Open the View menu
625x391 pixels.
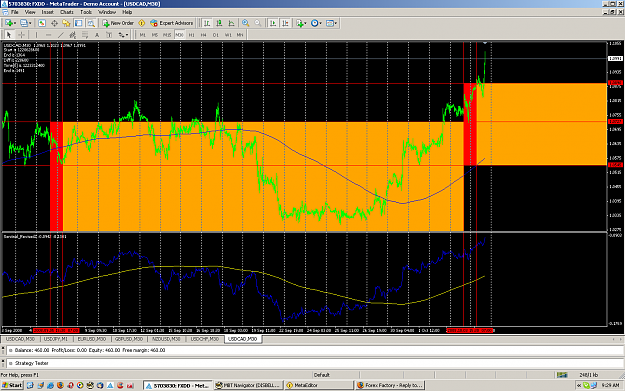(30, 12)
